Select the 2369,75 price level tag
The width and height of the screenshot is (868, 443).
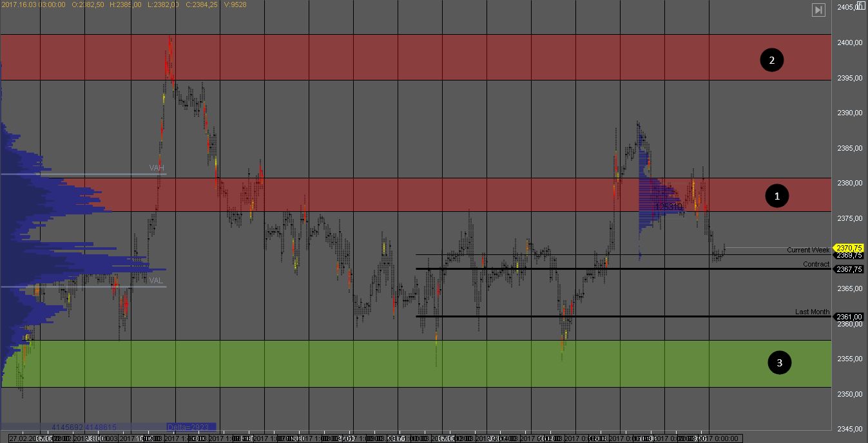point(849,255)
